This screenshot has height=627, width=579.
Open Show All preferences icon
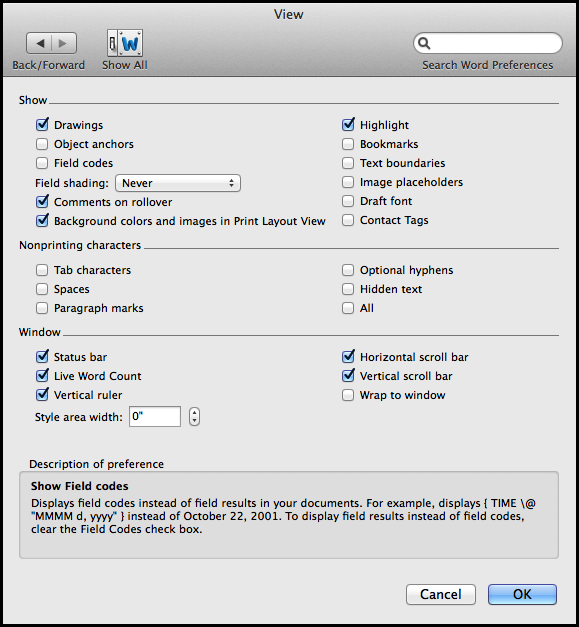[x=125, y=43]
